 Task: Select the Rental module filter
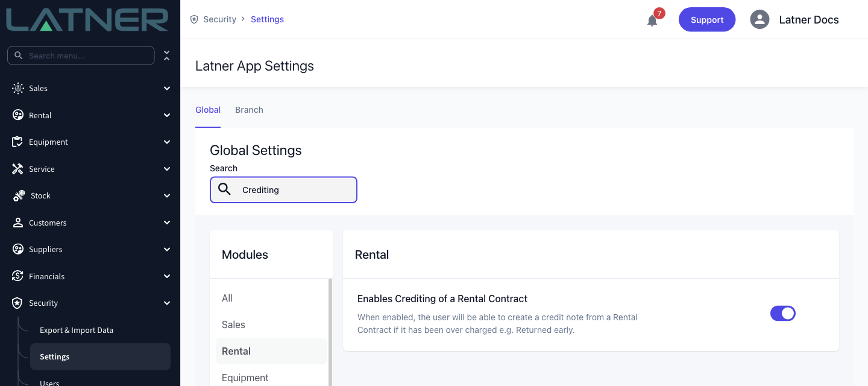click(271, 351)
